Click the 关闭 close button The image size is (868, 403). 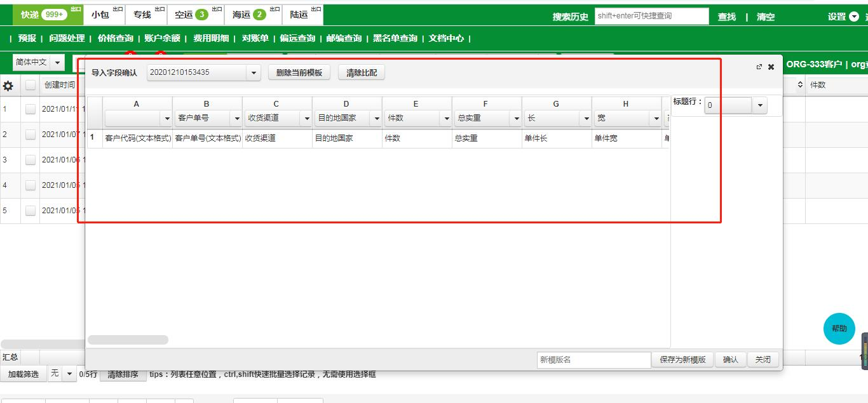763,360
